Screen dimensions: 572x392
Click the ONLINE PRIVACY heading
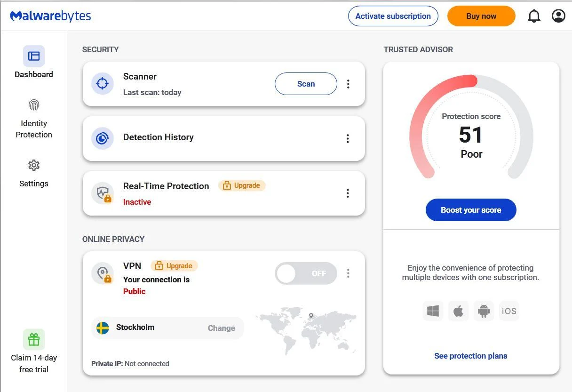click(x=113, y=239)
